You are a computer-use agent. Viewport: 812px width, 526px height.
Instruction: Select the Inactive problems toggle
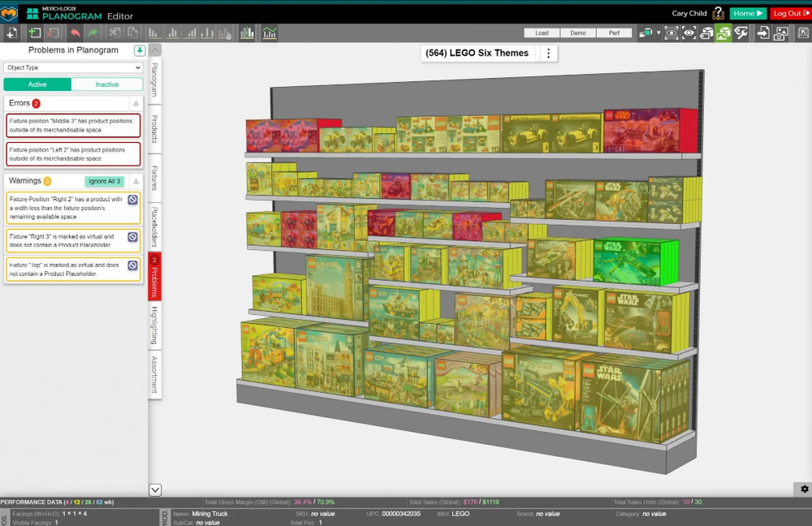[106, 84]
